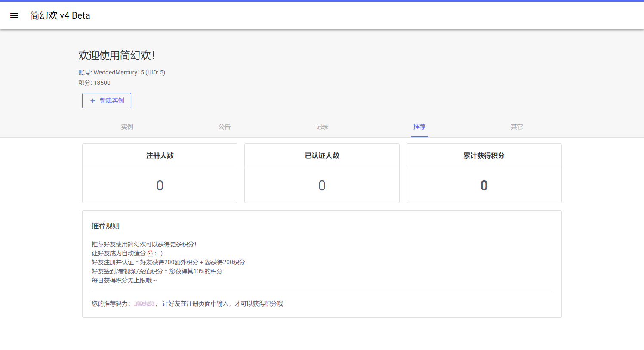The width and height of the screenshot is (644, 350).
Task: Click the emoji icon in the rules text
Action: [x=150, y=253]
